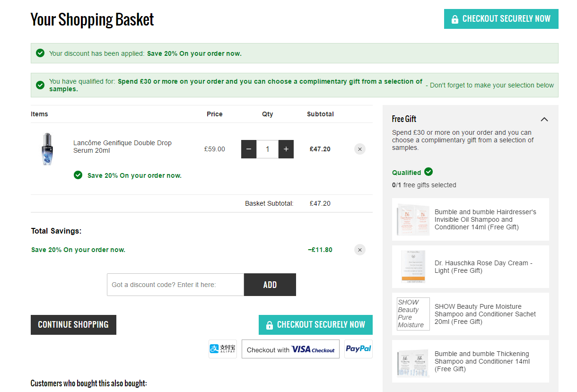The width and height of the screenshot is (577, 392).
Task: Click the ADD discount code button
Action: tap(270, 285)
